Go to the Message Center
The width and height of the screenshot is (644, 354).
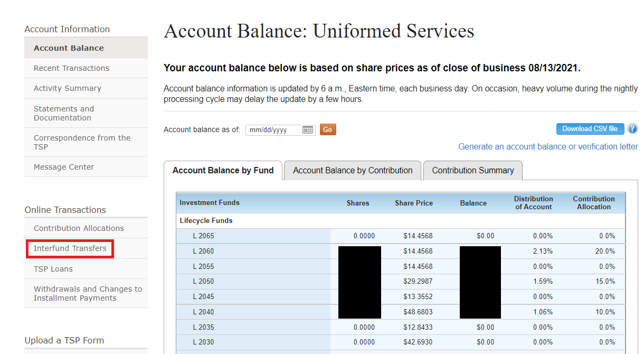click(63, 166)
